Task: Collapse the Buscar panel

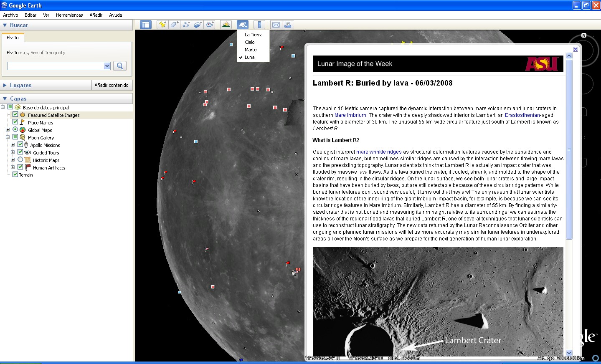Action: tap(5, 25)
